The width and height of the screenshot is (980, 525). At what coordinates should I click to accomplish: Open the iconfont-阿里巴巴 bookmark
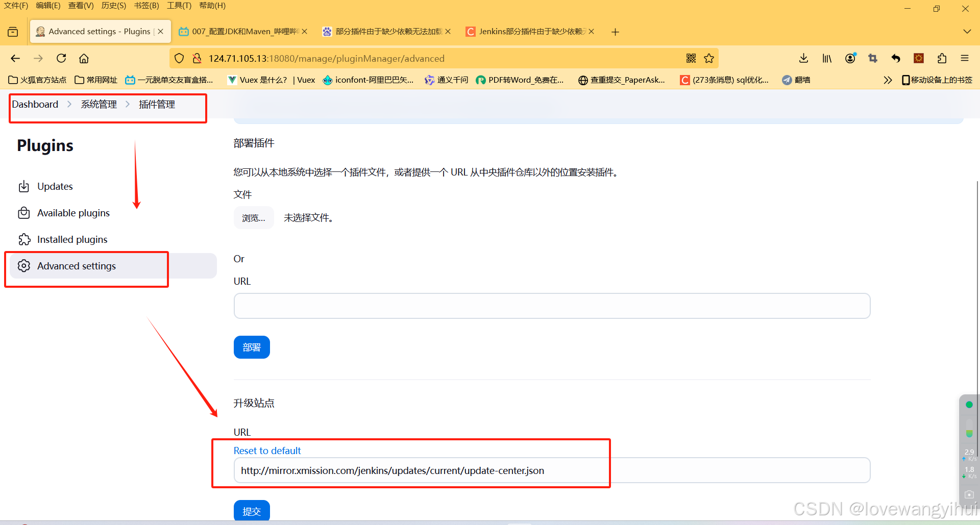[x=368, y=80]
